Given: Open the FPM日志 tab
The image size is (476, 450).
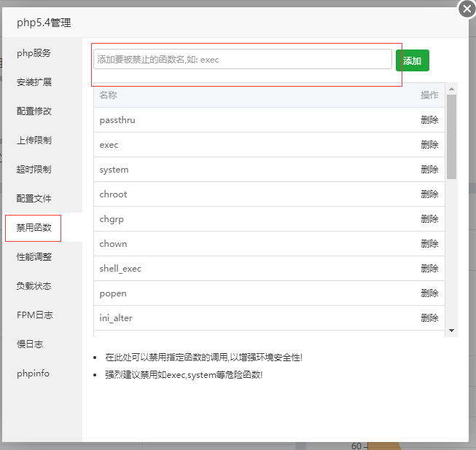Looking at the screenshot, I should coord(34,315).
